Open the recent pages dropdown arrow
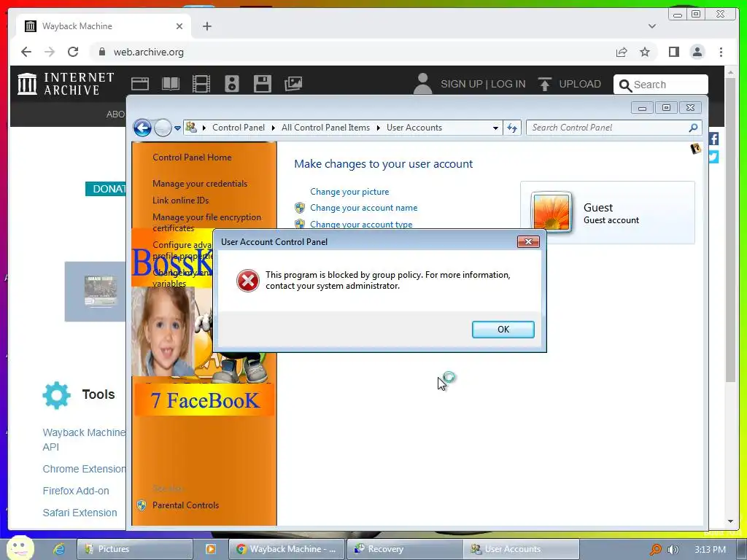This screenshot has height=560, width=747. (x=177, y=128)
